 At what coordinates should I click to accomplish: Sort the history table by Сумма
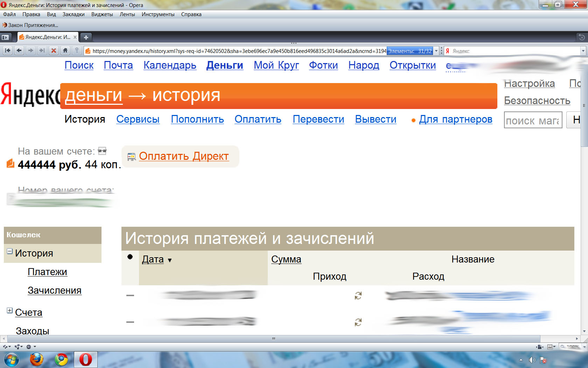tap(286, 259)
